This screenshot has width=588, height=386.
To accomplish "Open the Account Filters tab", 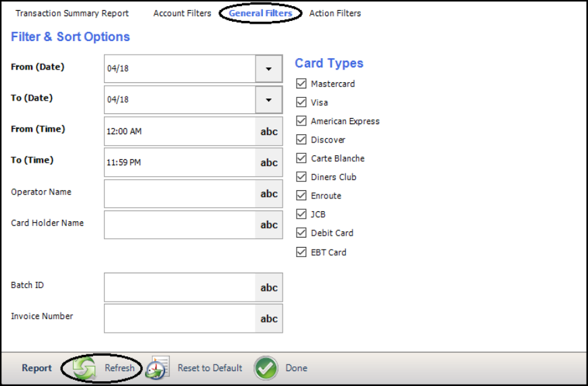I will pyautogui.click(x=182, y=13).
